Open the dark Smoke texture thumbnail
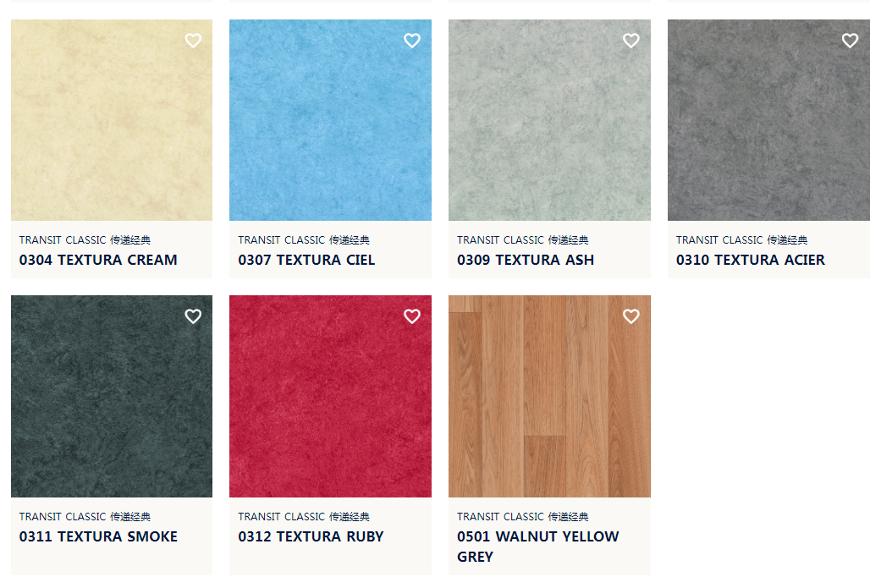The height and width of the screenshot is (588, 881). pos(112,397)
